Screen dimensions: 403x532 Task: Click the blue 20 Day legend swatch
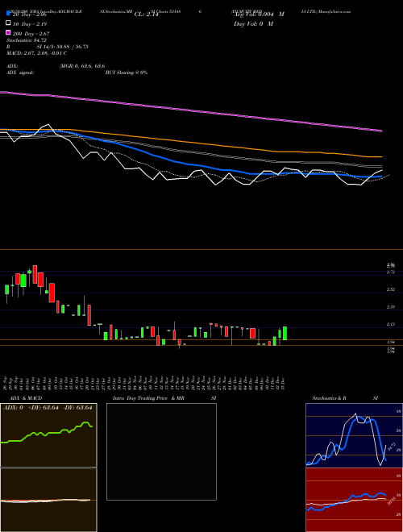tap(8, 13)
